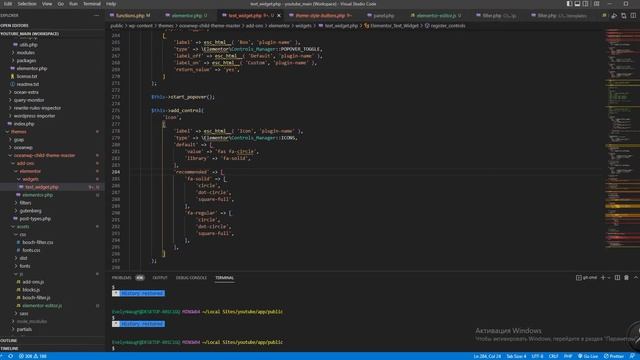Screen dimensions: 640x360
Task: Open blocks.js file
Action: [x=31, y=290]
